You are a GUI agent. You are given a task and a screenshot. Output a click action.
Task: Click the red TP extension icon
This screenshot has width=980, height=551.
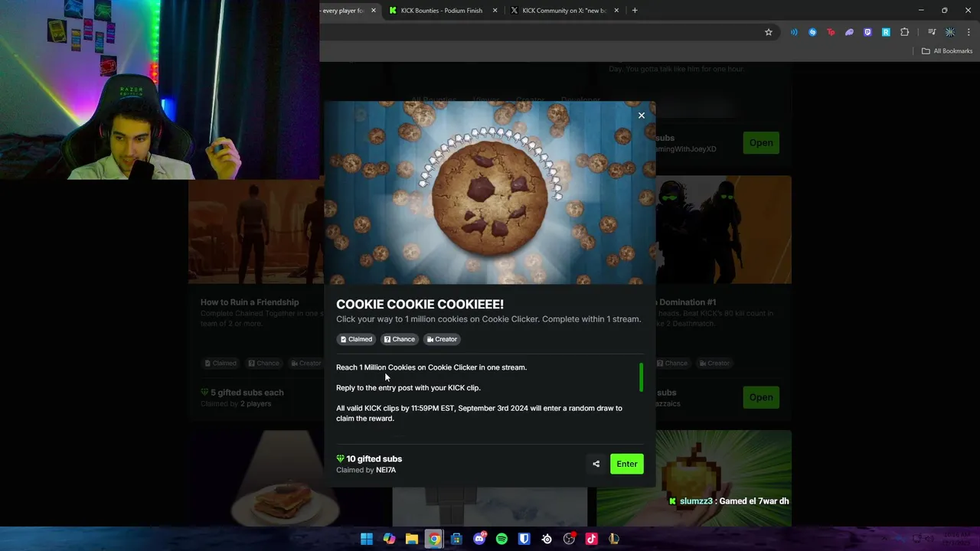pyautogui.click(x=831, y=32)
